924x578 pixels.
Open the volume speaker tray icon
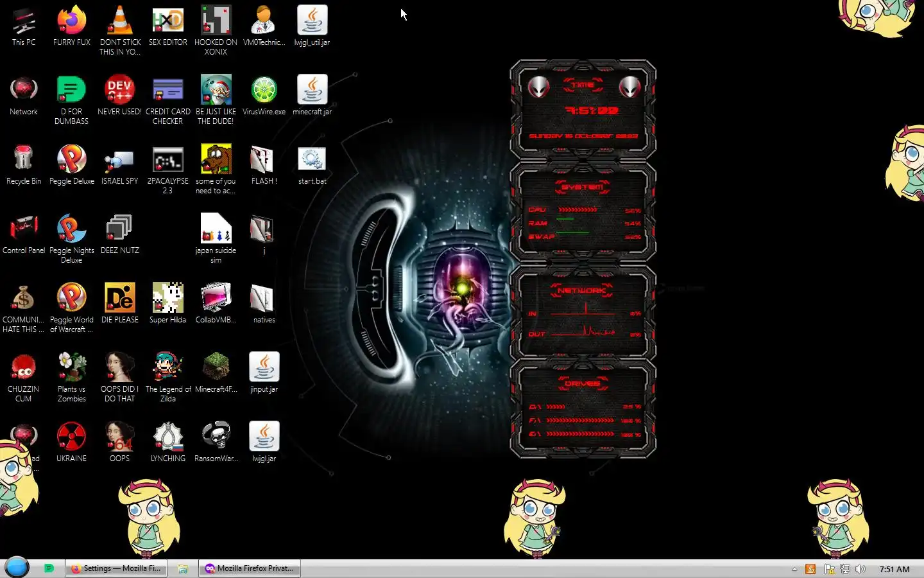tap(860, 569)
